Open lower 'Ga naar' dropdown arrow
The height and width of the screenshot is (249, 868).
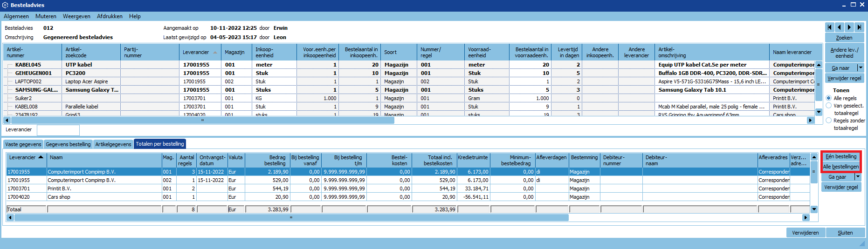coord(858,177)
